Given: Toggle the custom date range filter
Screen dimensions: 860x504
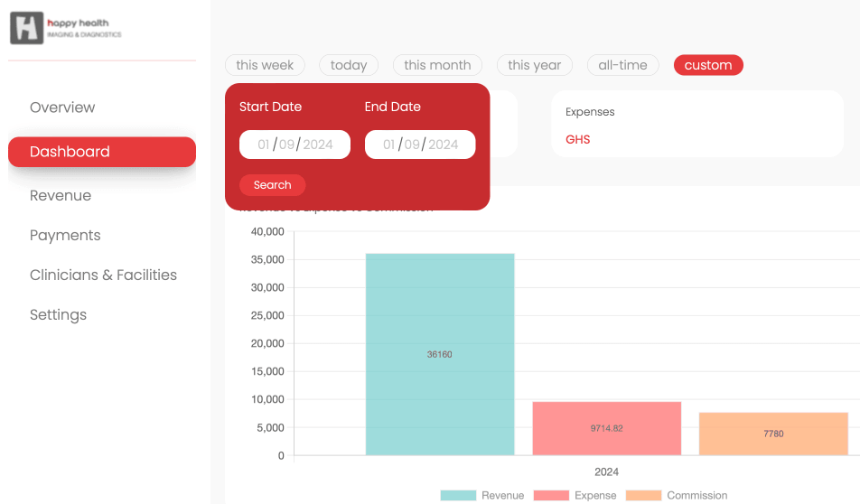Looking at the screenshot, I should 708,65.
